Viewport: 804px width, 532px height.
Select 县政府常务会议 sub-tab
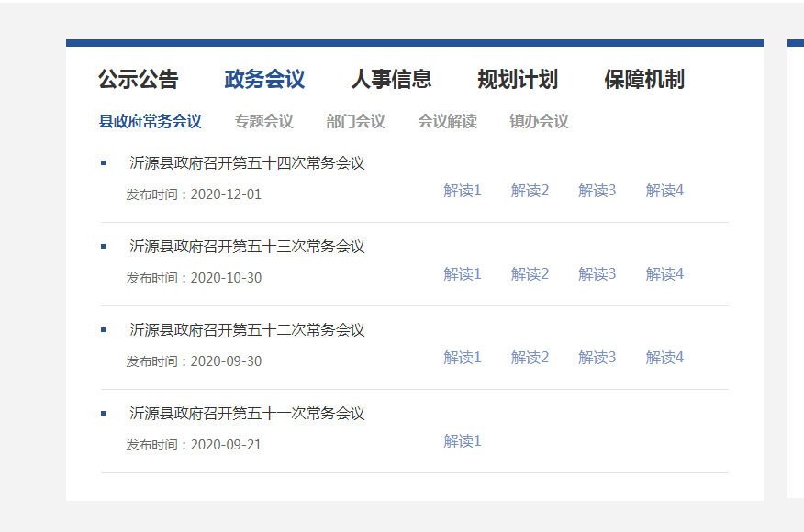coord(151,121)
